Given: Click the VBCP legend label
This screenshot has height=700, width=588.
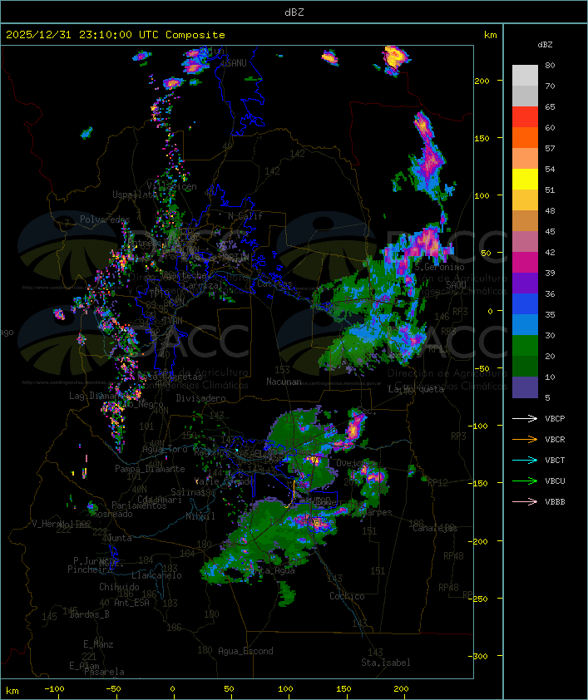Looking at the screenshot, I should click(x=555, y=419).
